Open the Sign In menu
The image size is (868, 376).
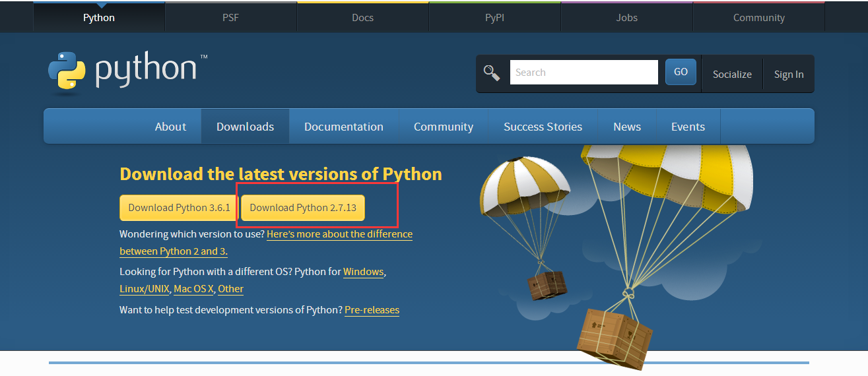coord(789,74)
